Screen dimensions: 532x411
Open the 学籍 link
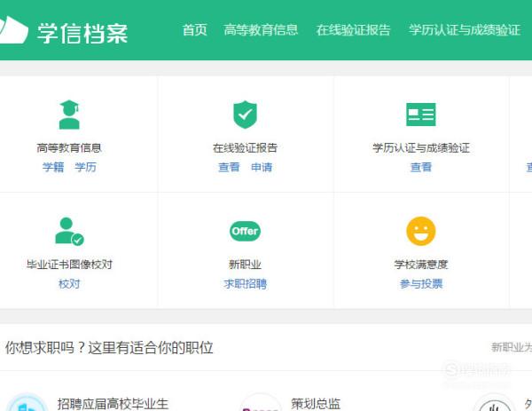coord(53,167)
